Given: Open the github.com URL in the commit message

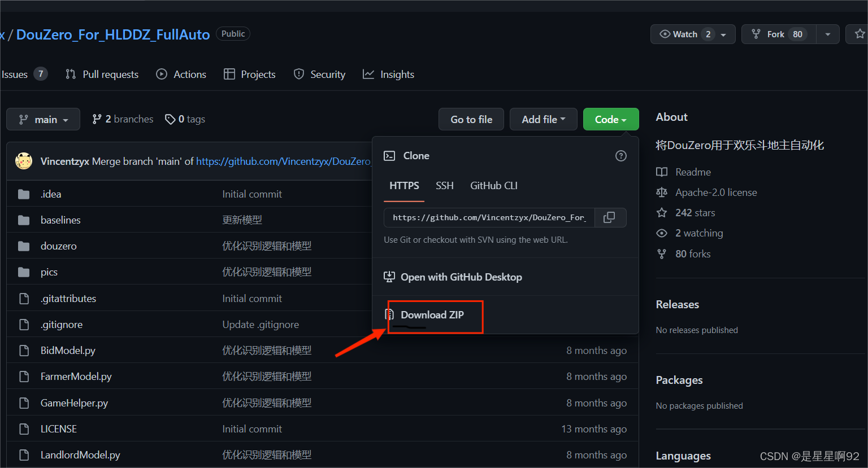Looking at the screenshot, I should point(284,161).
